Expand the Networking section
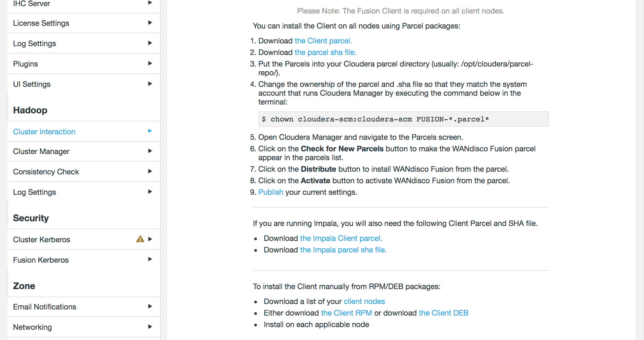Image resolution: width=644 pixels, height=340 pixels. coord(150,327)
